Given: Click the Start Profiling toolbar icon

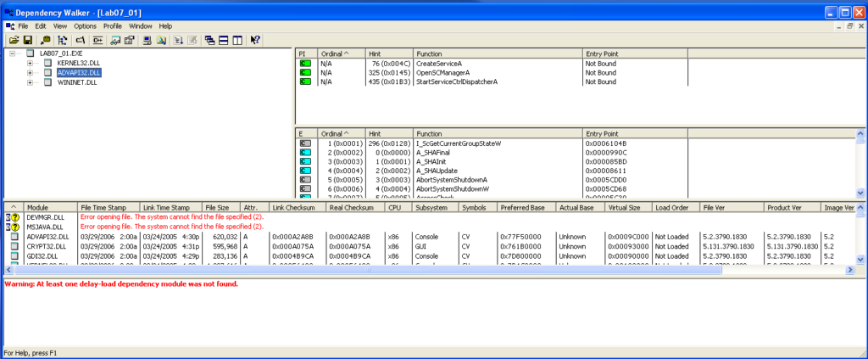Looking at the screenshot, I should [x=179, y=40].
